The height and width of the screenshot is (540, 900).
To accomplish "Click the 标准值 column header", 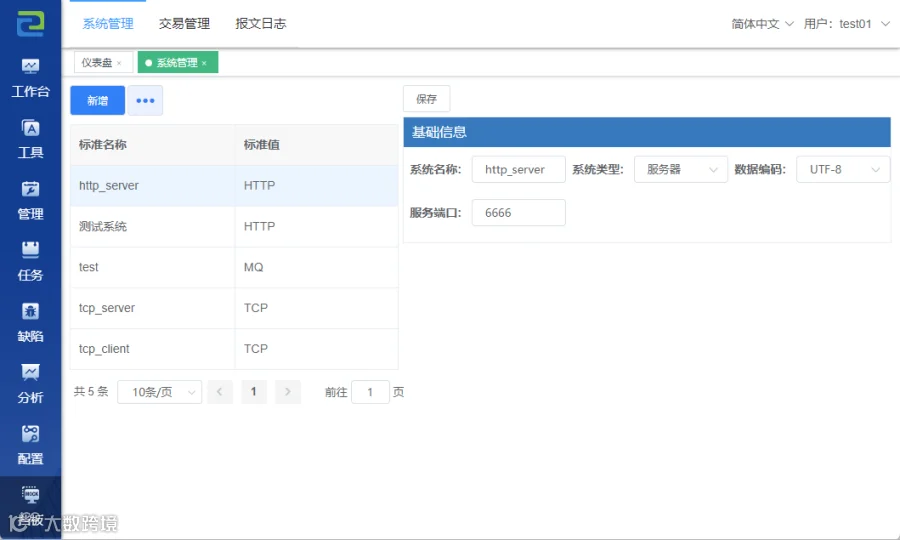I will coord(317,145).
